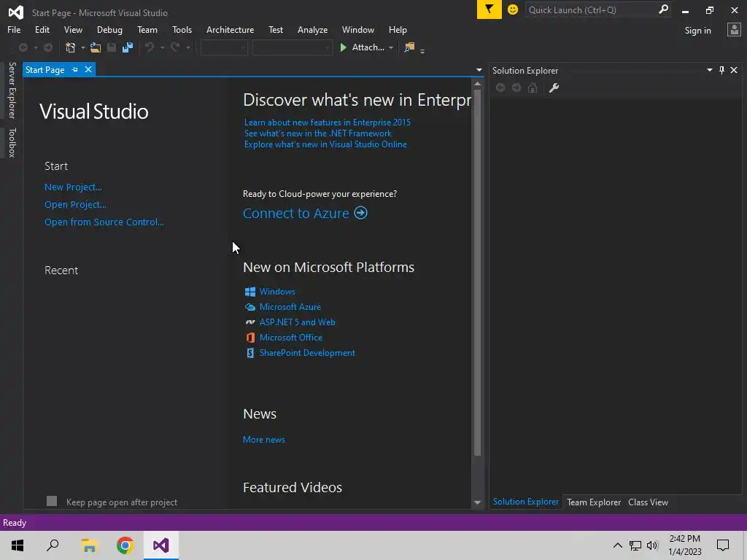This screenshot has width=747, height=560.
Task: Open the toolbar options overflow arrow
Action: (x=422, y=50)
